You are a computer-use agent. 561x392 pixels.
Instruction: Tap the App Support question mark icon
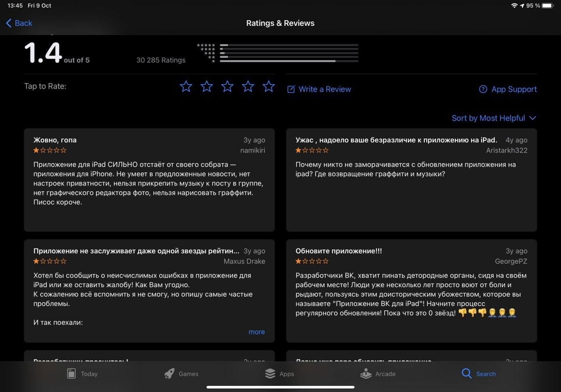[483, 89]
